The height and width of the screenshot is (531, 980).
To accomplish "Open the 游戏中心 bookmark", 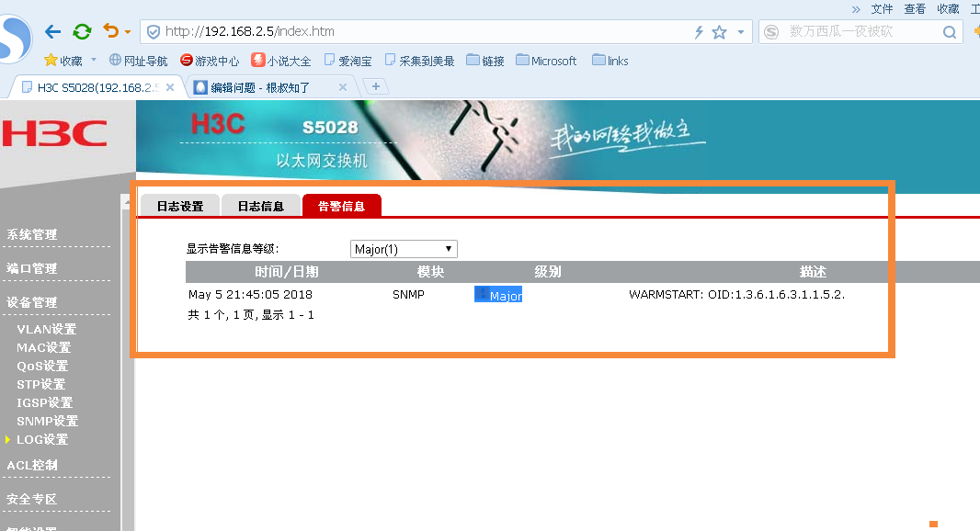I will click(x=210, y=61).
